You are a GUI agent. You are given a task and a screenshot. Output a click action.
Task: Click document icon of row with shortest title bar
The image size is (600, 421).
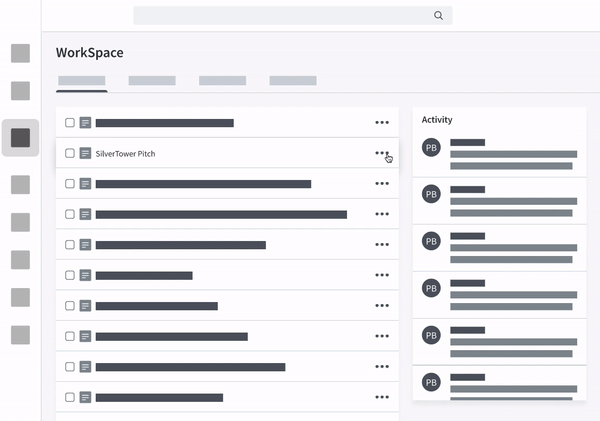(x=85, y=275)
